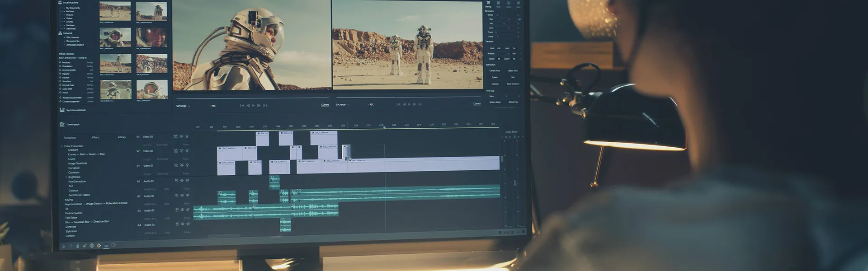Play the left preview video
Screen dimensions: 868x271
253,106
